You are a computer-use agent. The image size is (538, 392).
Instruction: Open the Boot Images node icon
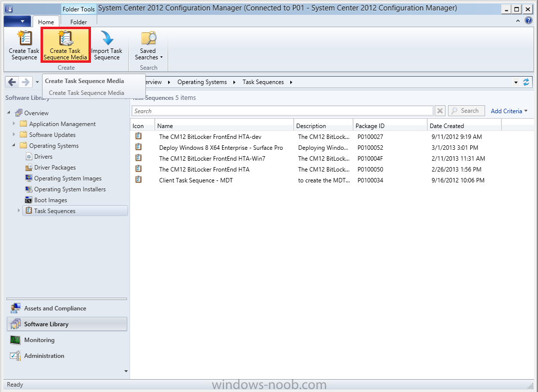pos(29,200)
